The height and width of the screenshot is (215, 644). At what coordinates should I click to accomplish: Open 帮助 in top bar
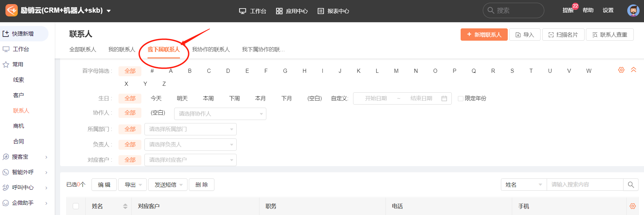pos(588,10)
